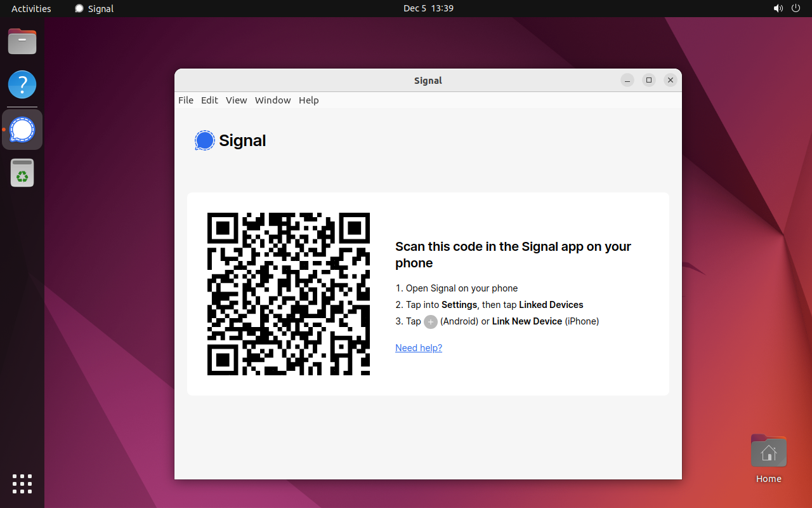Click the QR code image
Viewport: 812px width, 508px height.
click(289, 294)
